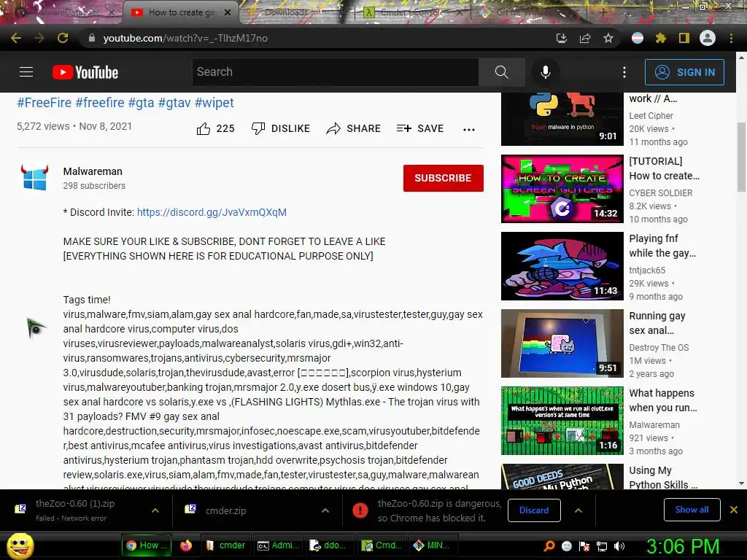Click the striped flag extension icon
This screenshot has width=747, height=560.
[638, 38]
